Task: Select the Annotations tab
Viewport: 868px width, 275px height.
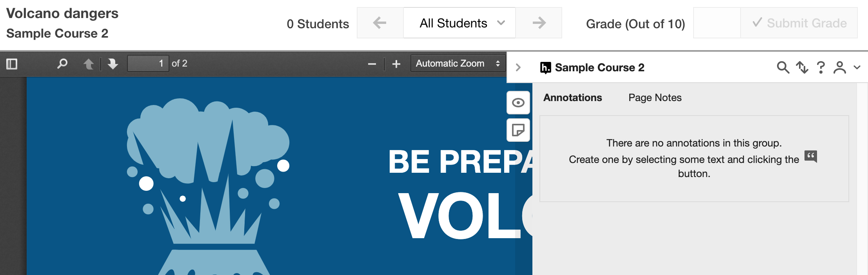Action: coord(572,98)
